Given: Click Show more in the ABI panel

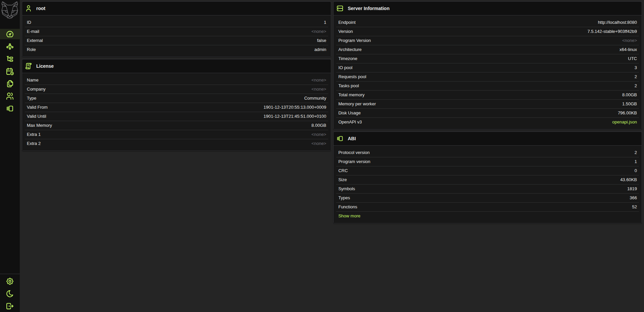Looking at the screenshot, I should click(349, 216).
